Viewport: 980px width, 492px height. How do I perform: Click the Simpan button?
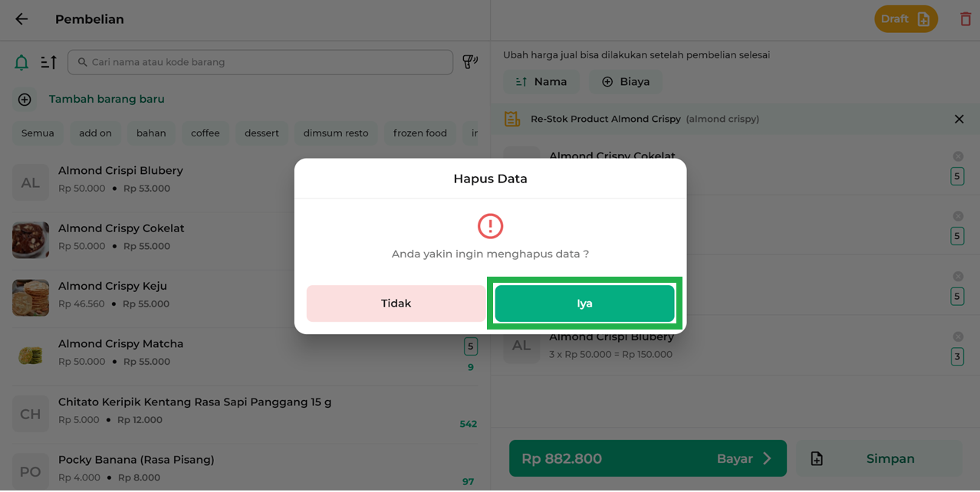coord(879,458)
